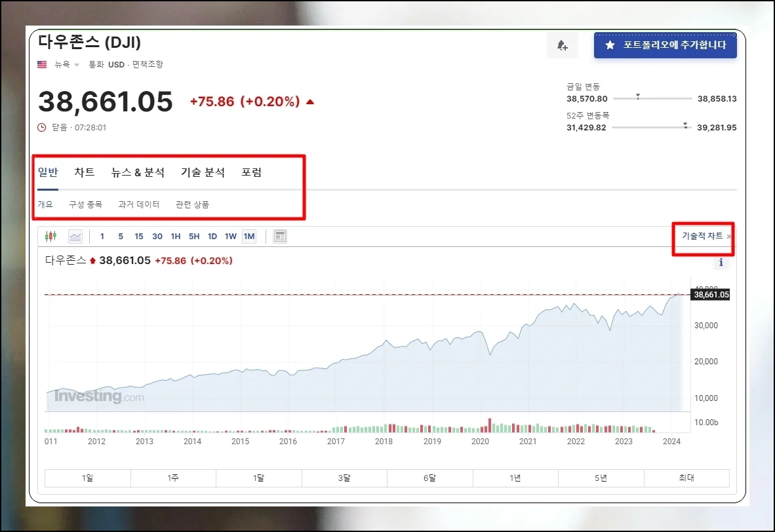
Task: Add to portfolio with star button
Action: pos(665,45)
